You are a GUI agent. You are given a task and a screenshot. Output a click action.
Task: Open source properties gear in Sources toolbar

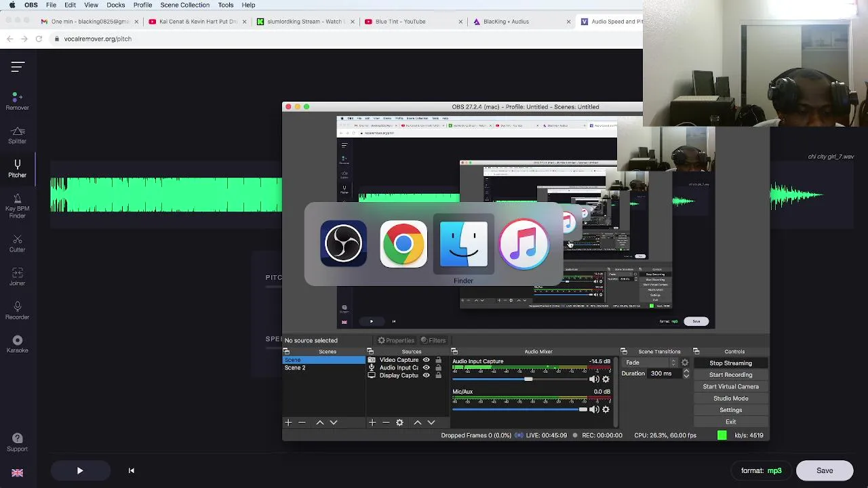[x=399, y=422]
